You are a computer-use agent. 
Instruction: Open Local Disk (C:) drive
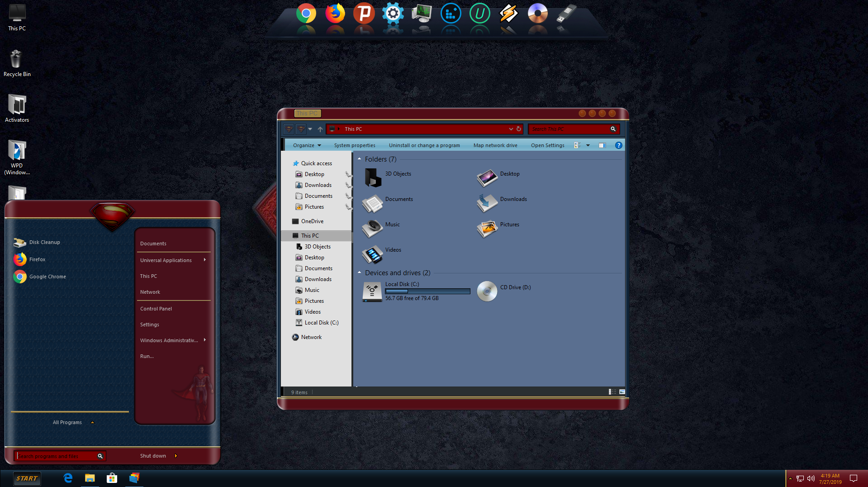(x=373, y=291)
